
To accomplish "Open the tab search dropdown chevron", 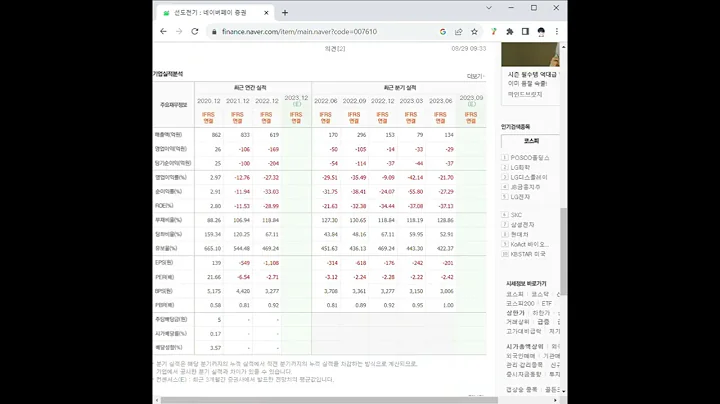I will [489, 8].
